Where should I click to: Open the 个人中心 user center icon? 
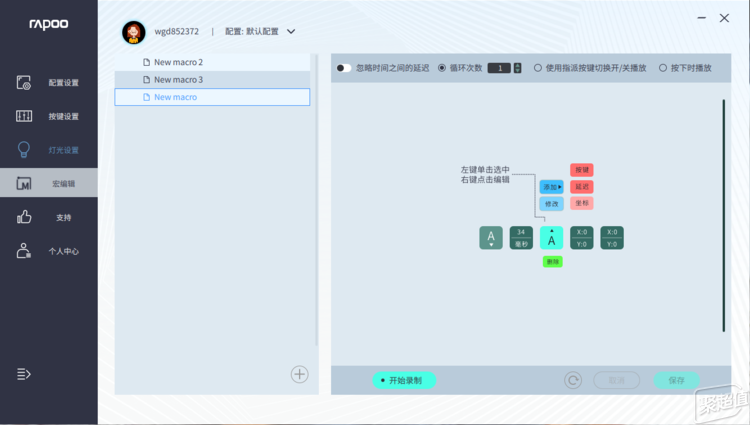click(x=23, y=251)
